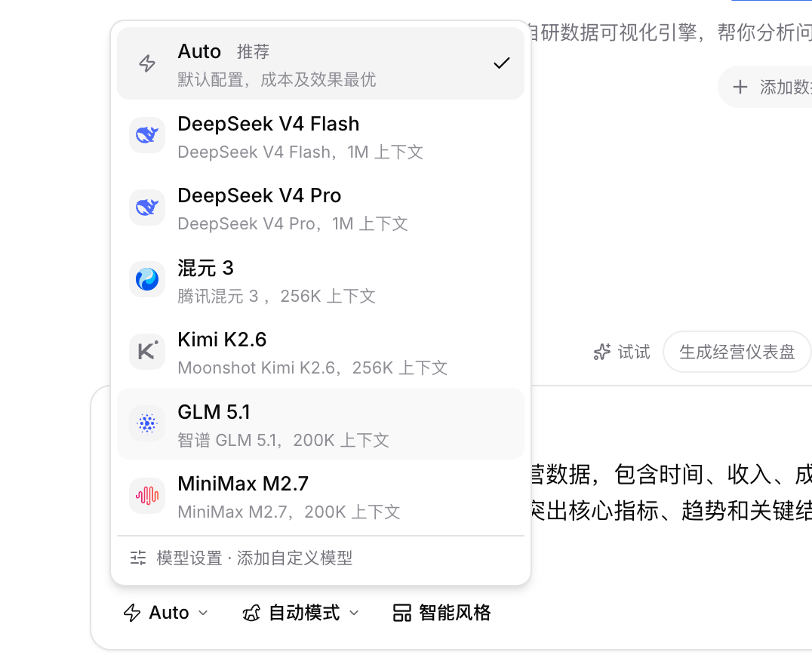Screen dimensions: 812x655
Task: Click the blue 混元 3 logo icon
Action: click(147, 279)
